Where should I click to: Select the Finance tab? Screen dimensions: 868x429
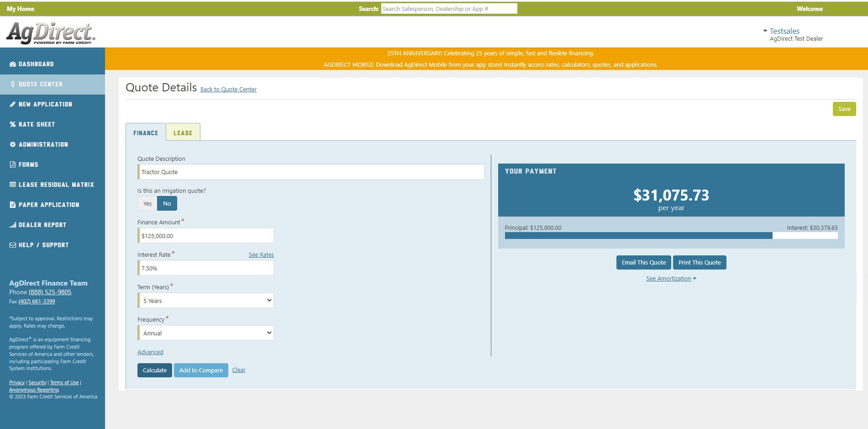[146, 132]
